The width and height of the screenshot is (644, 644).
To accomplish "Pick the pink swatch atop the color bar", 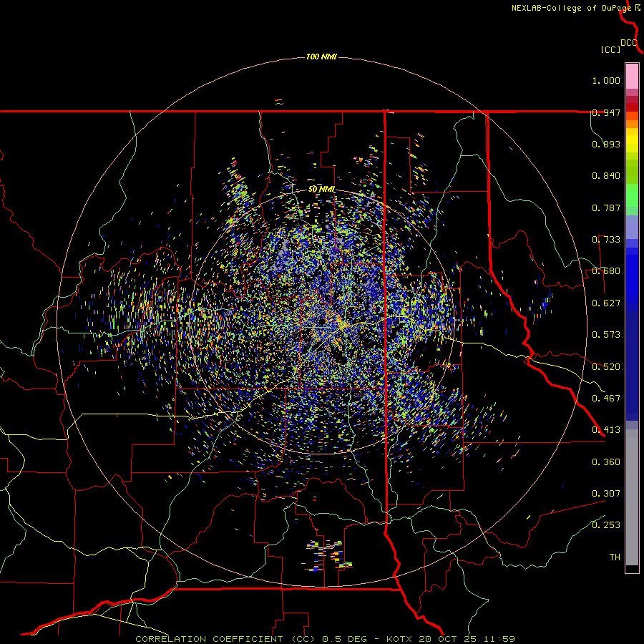I will 632,77.
